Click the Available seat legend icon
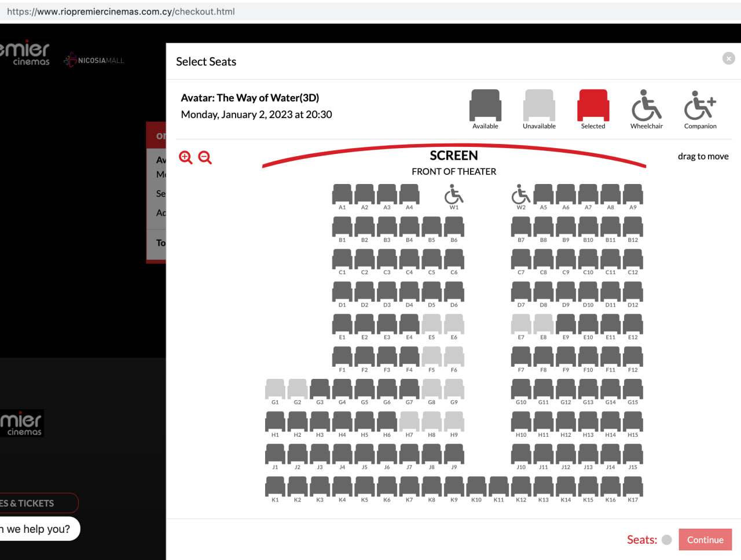 [x=485, y=105]
